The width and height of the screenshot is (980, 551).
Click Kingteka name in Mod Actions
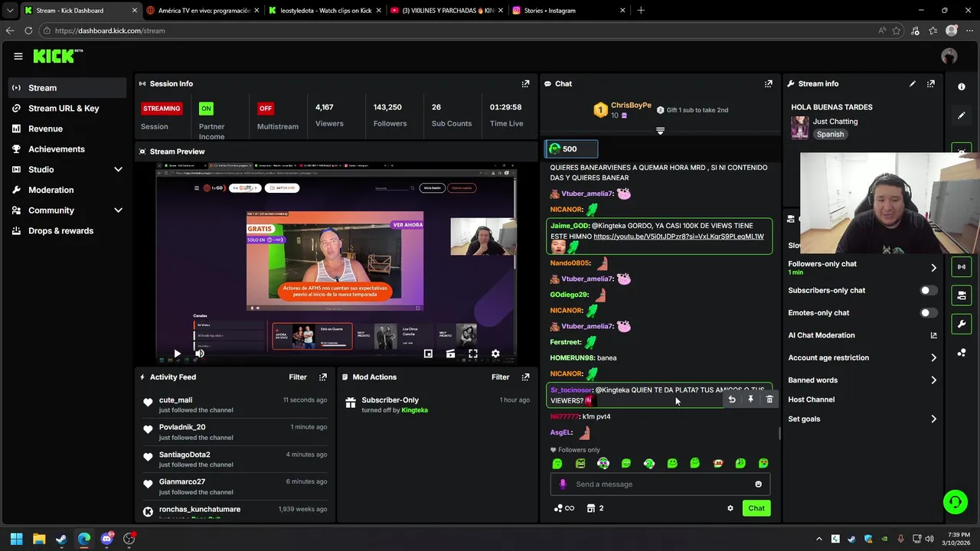[414, 410]
